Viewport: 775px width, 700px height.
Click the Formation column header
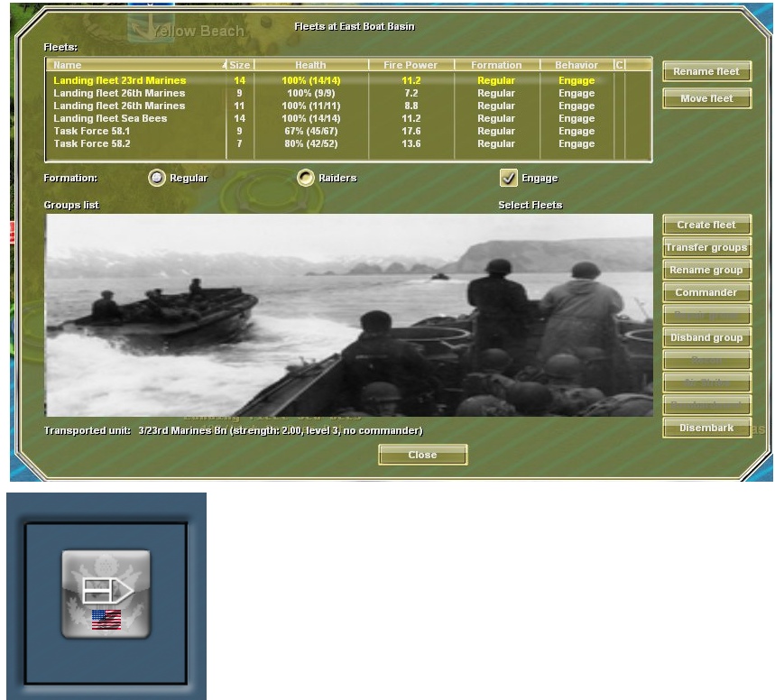tap(496, 65)
